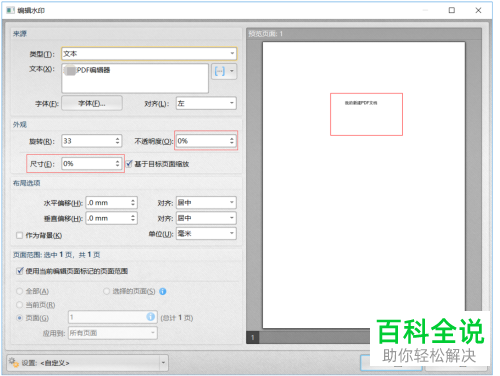This screenshot has height=376, width=500.
Task: Open the 应用到 dropdown showing 所有页面
Action: [113, 333]
